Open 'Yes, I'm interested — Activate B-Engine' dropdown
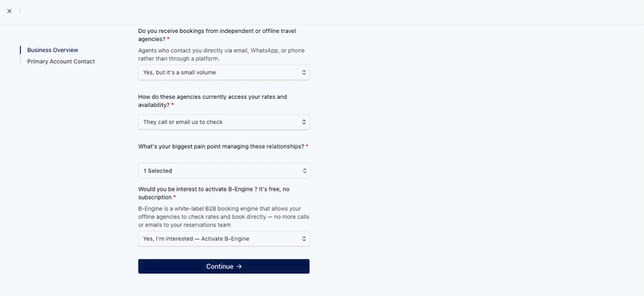The width and height of the screenshot is (644, 296). click(224, 239)
